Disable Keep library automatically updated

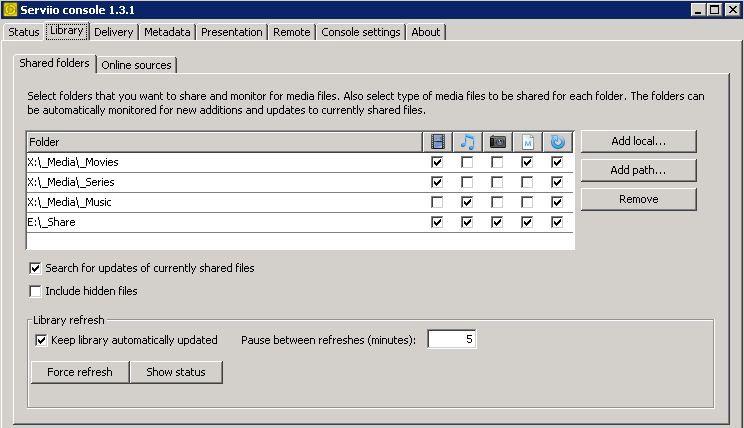pyautogui.click(x=41, y=340)
